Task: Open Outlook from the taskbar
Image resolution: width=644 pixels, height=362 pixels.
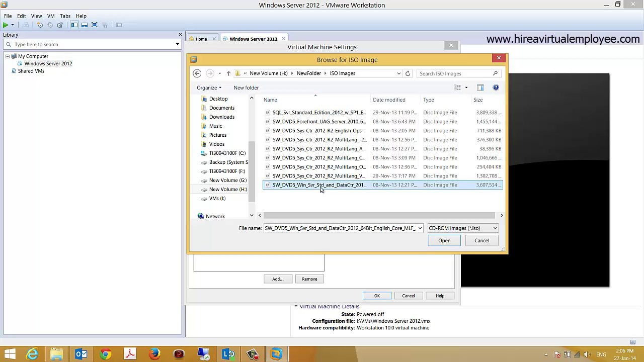Action: 81,354
